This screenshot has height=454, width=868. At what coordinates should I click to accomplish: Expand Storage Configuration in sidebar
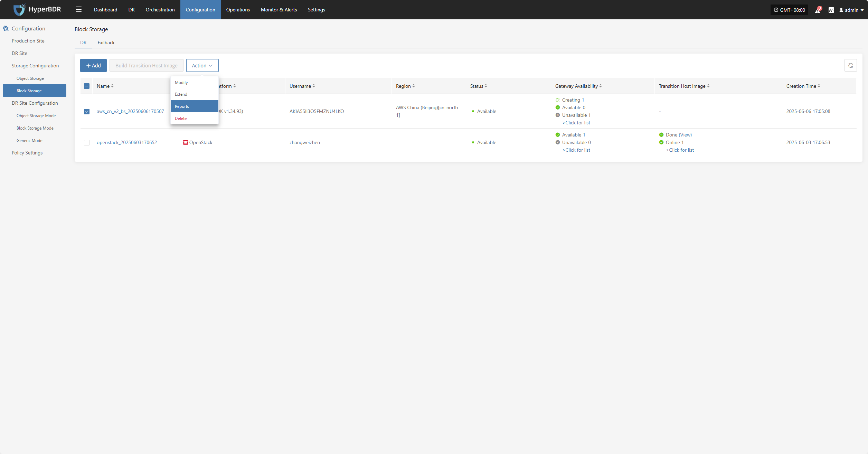(35, 66)
